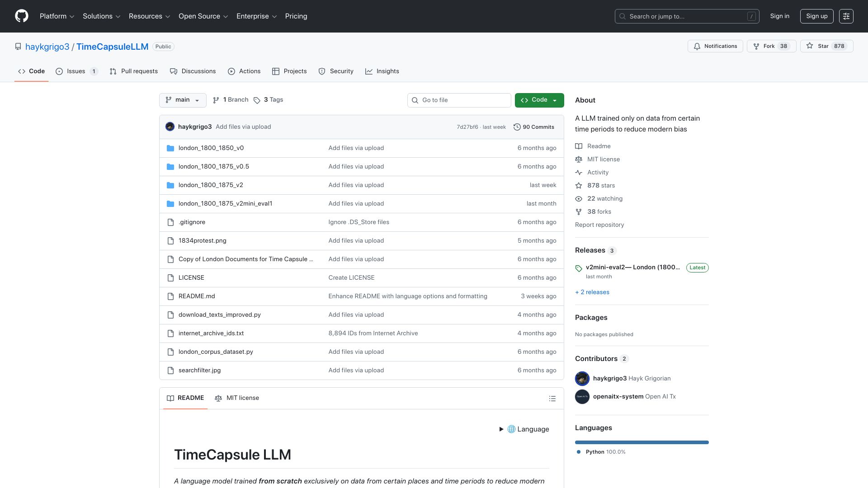Image resolution: width=868 pixels, height=488 pixels.
Task: Open commit 7d27bf6 hash link
Action: coord(467,127)
